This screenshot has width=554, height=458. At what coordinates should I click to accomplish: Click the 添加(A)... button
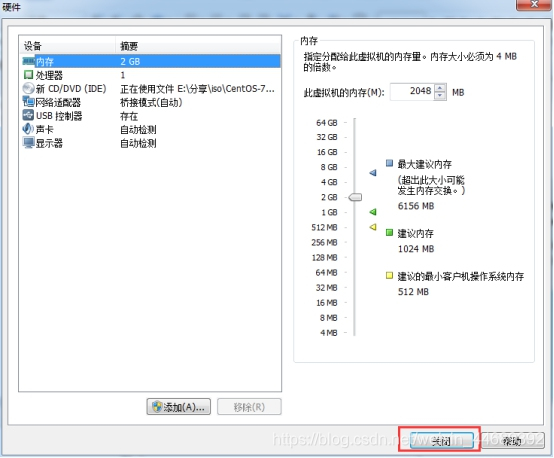tap(178, 407)
